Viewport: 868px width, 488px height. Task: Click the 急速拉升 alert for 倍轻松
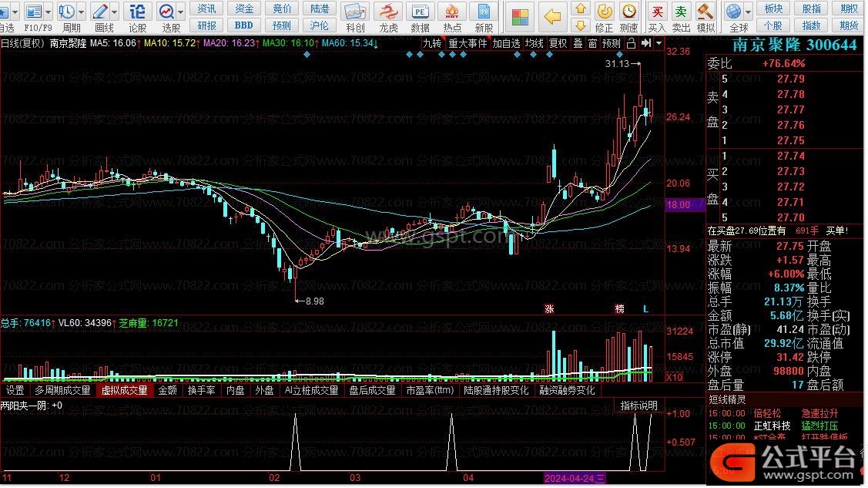821,415
